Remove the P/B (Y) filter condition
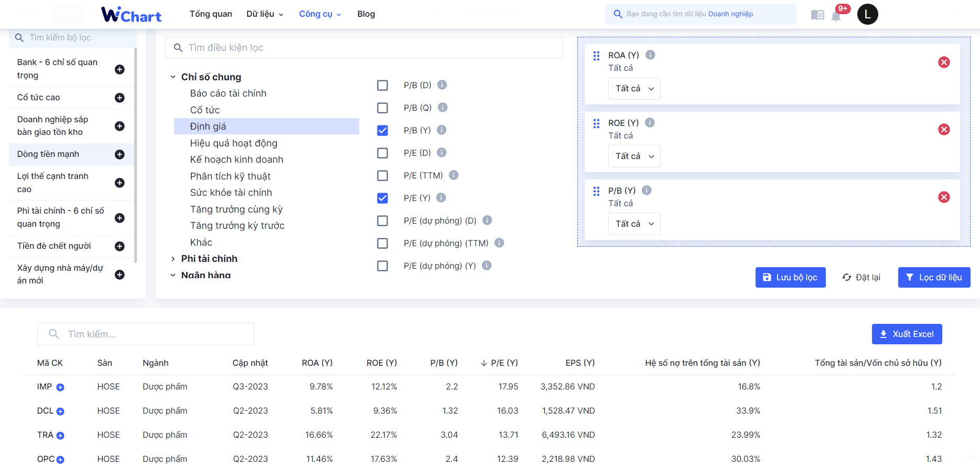The image size is (980, 464). (944, 197)
